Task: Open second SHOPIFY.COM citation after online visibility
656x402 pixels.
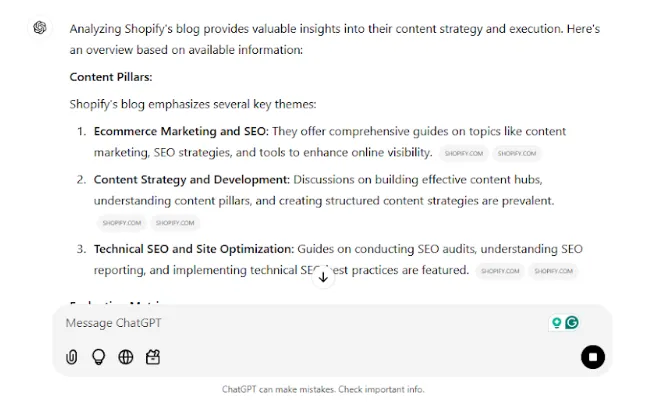Action: coord(517,154)
